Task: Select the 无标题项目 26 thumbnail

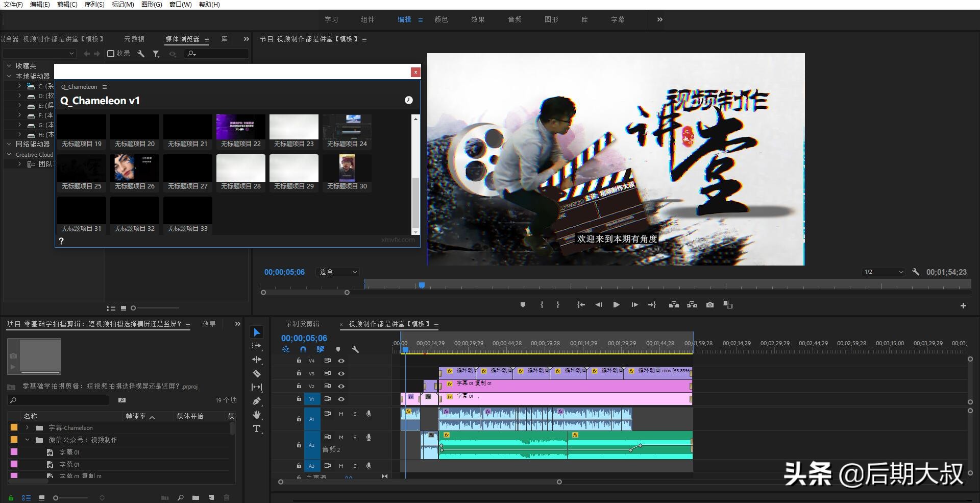Action: coord(135,168)
